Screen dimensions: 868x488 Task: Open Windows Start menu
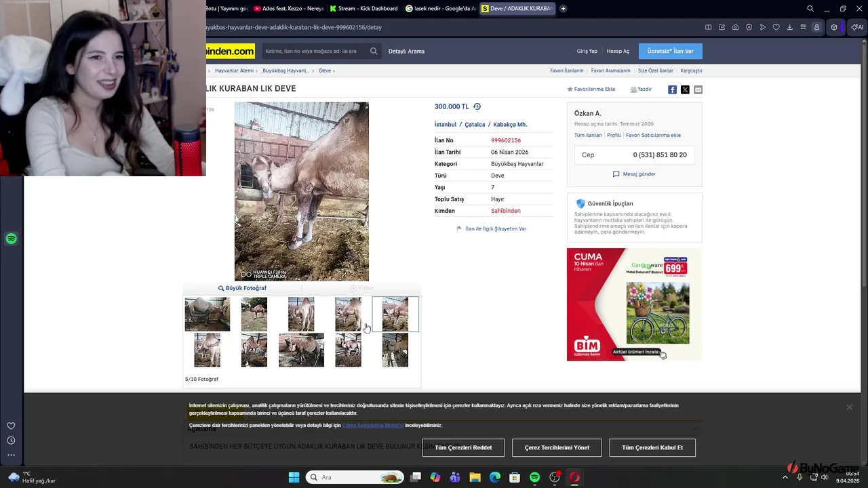click(294, 477)
